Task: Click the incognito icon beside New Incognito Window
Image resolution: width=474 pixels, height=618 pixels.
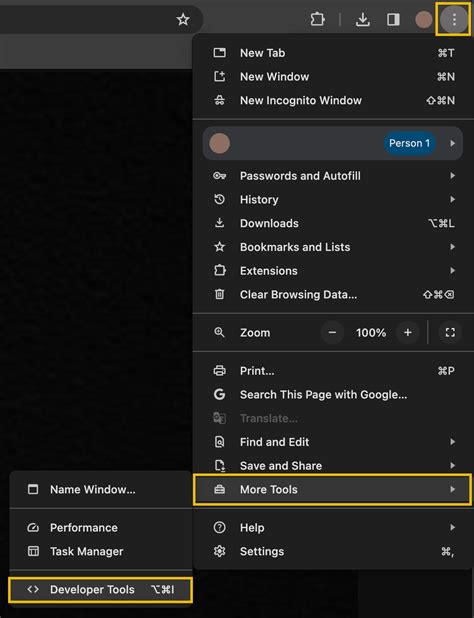Action: click(219, 100)
